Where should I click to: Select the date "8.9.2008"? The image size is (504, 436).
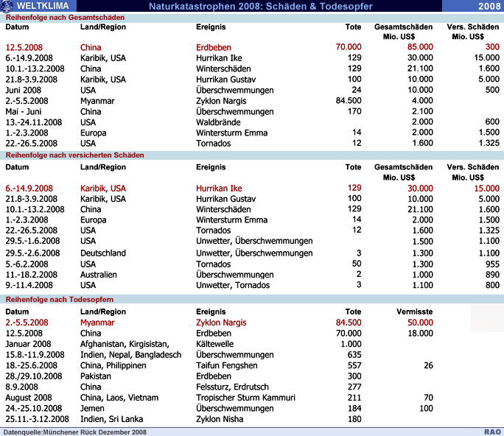click(x=21, y=387)
